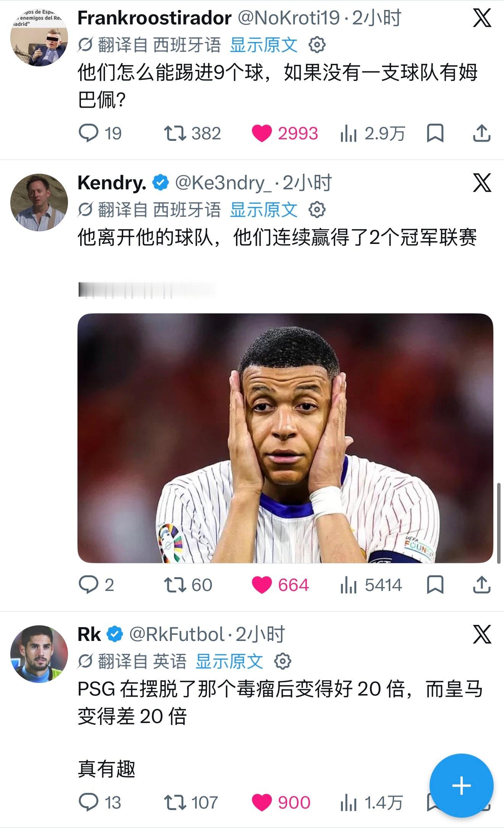
Task: Show original text of Kendry's tweet
Action: [x=263, y=210]
